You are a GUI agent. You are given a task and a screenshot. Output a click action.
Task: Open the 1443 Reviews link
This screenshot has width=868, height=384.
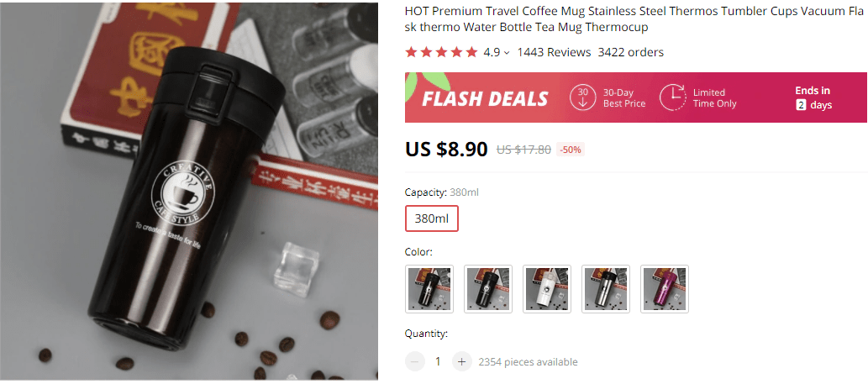coord(554,52)
